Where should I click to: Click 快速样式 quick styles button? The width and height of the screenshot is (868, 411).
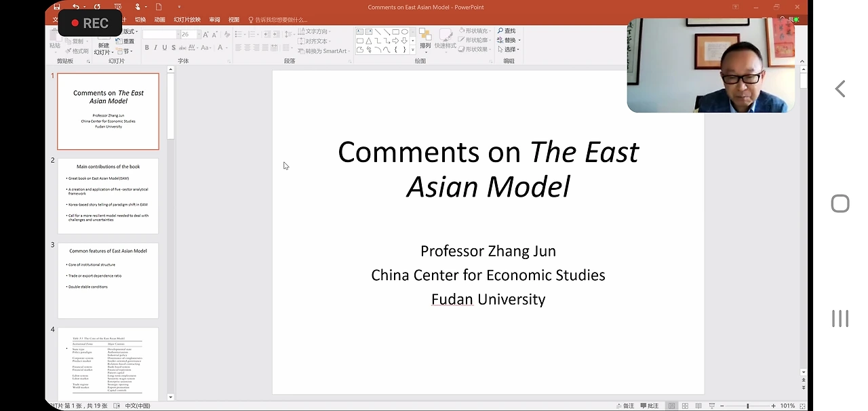pyautogui.click(x=446, y=39)
